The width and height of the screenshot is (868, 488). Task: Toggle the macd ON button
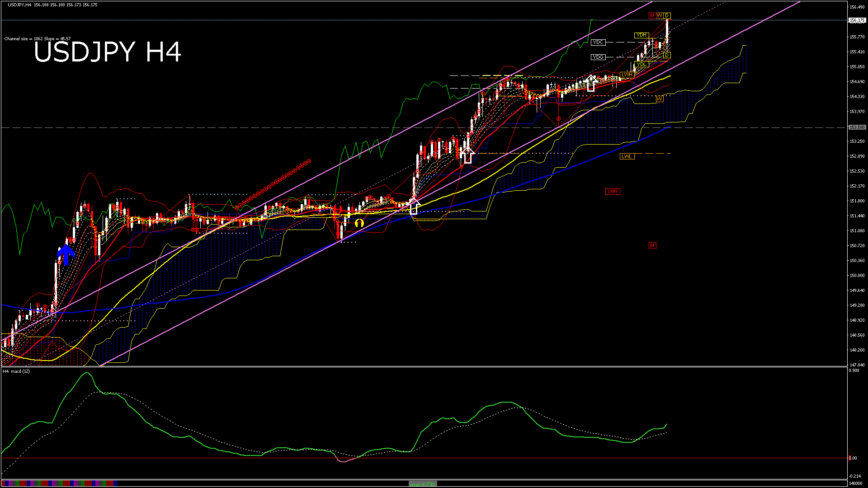423,483
